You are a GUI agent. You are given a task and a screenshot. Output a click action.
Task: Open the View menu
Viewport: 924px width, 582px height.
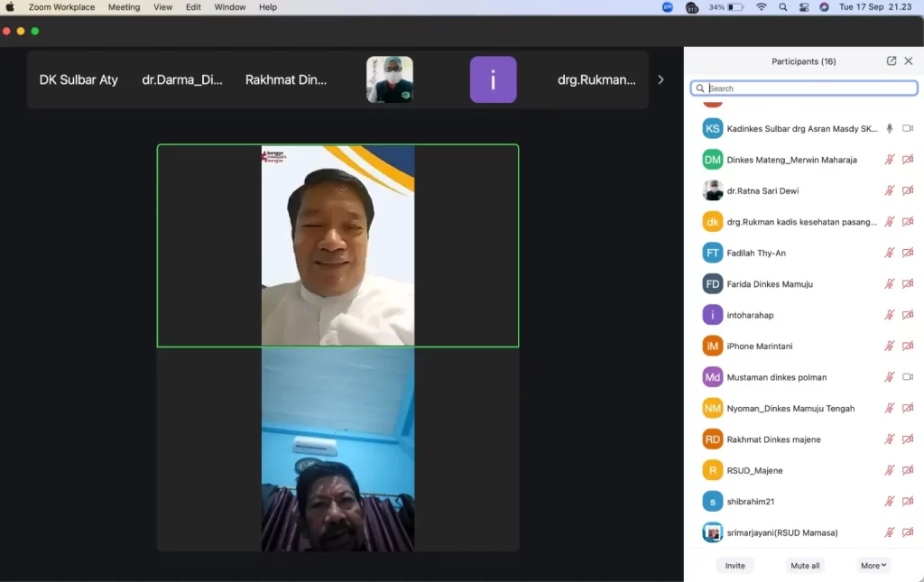(162, 7)
